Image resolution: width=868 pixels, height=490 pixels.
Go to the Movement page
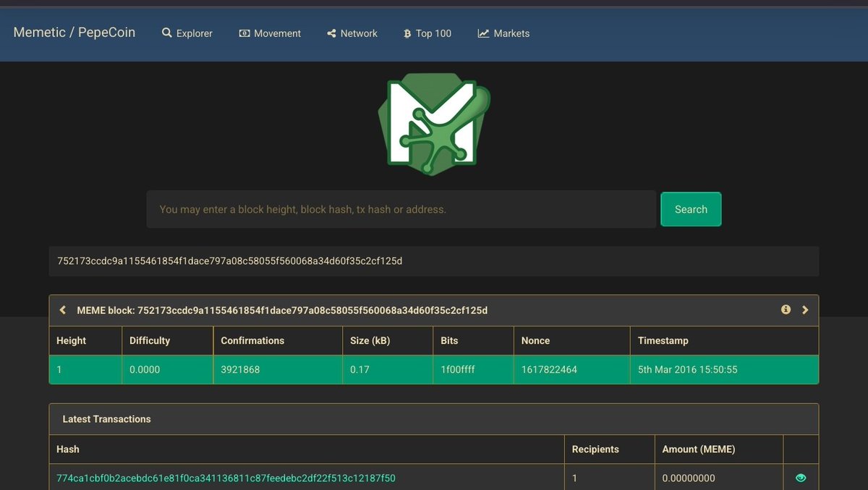(x=270, y=33)
